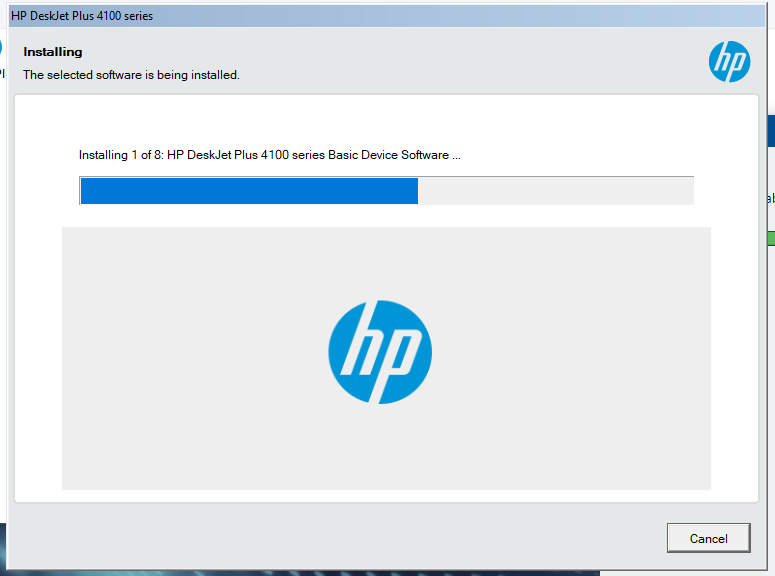This screenshot has height=576, width=775.
Task: Click the HP DeskJet Plus 4100 series title bar
Action: tap(387, 16)
